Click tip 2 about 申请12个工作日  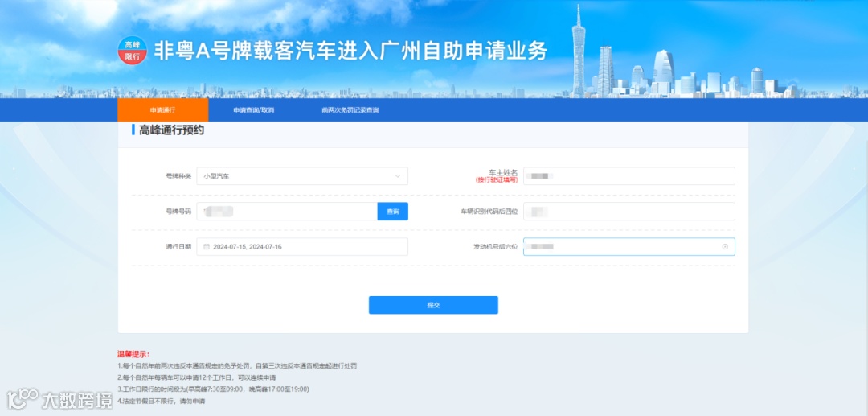point(197,377)
